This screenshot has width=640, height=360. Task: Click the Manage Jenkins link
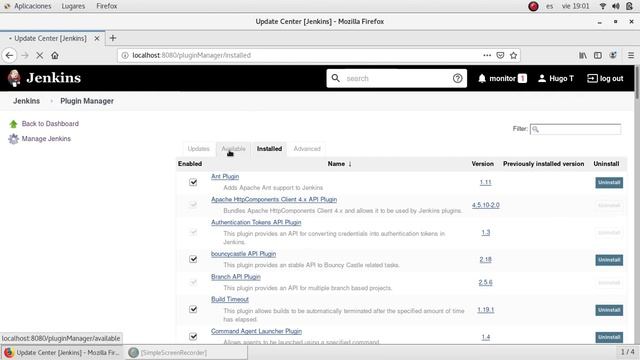(46, 139)
